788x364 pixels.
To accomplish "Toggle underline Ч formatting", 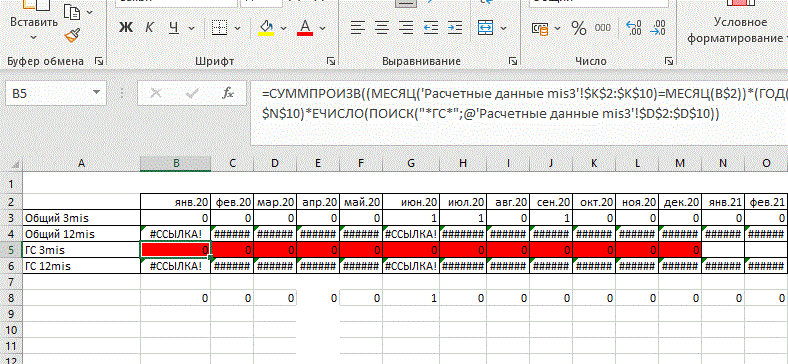I will [174, 28].
